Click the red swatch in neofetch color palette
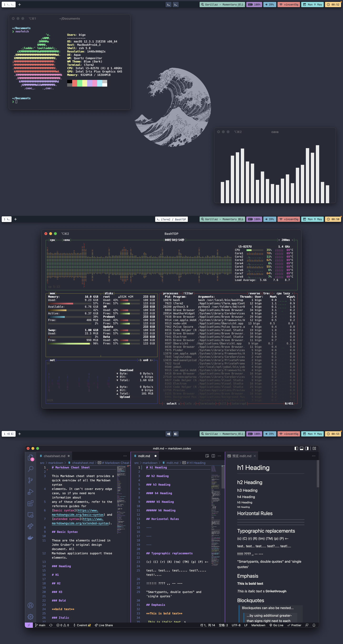The width and height of the screenshot is (343, 644). [x=75, y=83]
